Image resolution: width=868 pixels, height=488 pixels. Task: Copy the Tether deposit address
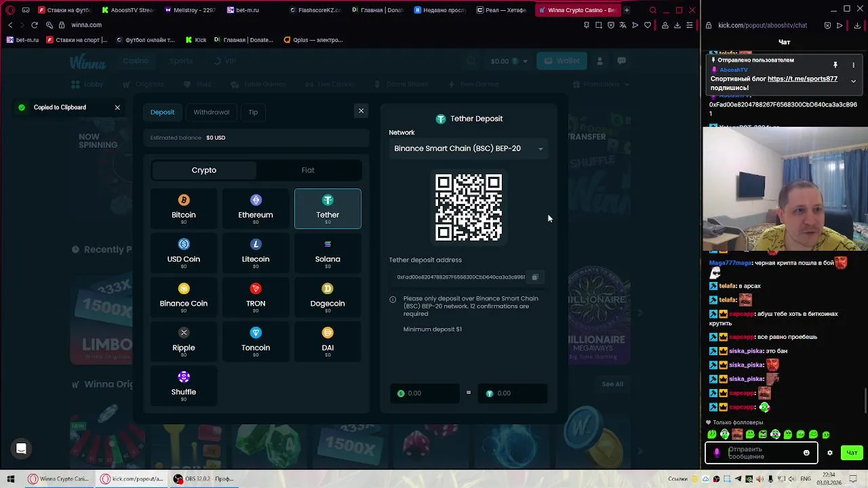[x=535, y=277]
